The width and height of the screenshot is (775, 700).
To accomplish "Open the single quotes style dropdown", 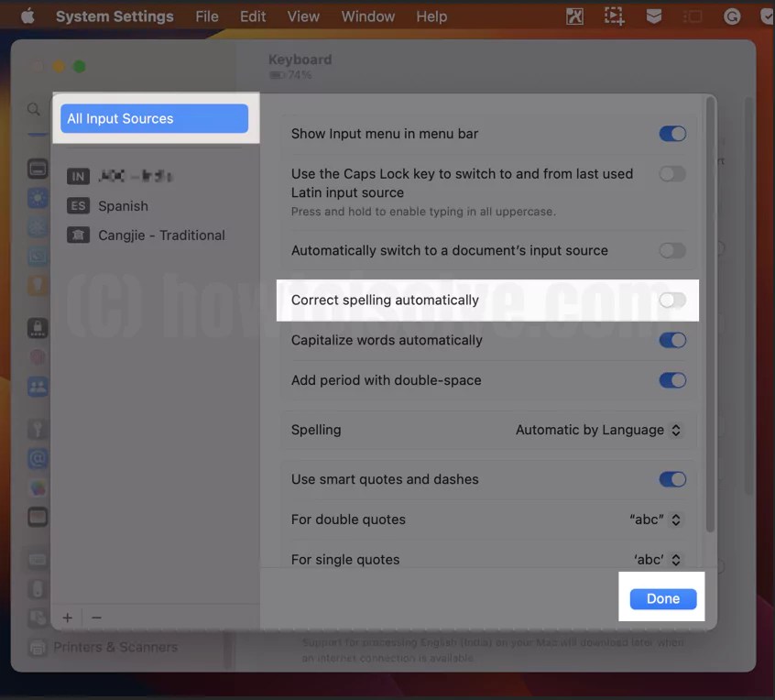I will [655, 559].
